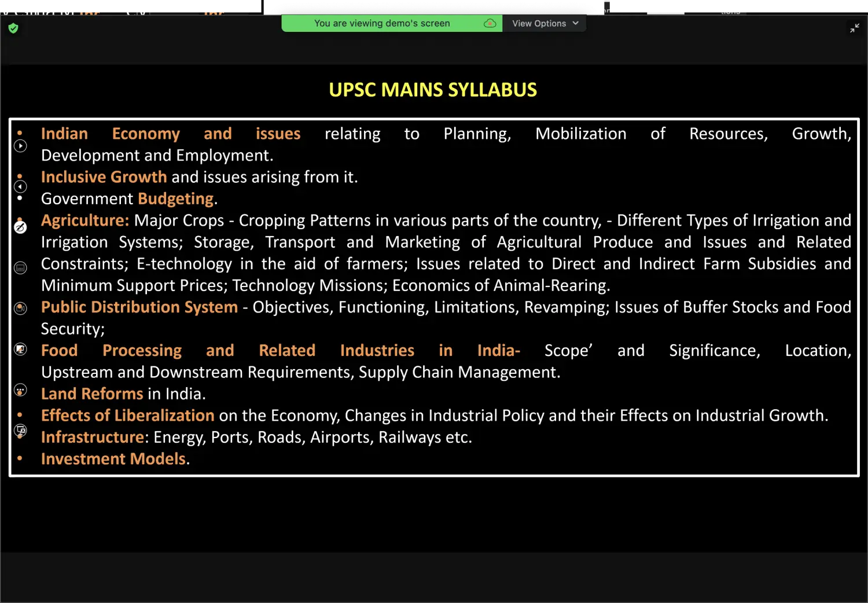Toggle subtitles in slideshow controls
868x603 pixels.
pos(20,268)
